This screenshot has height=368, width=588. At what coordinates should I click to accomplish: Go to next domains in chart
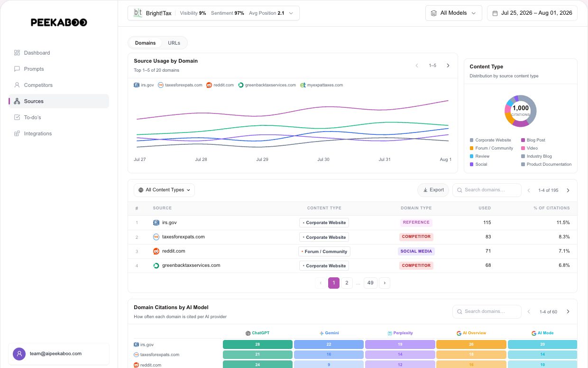point(448,66)
